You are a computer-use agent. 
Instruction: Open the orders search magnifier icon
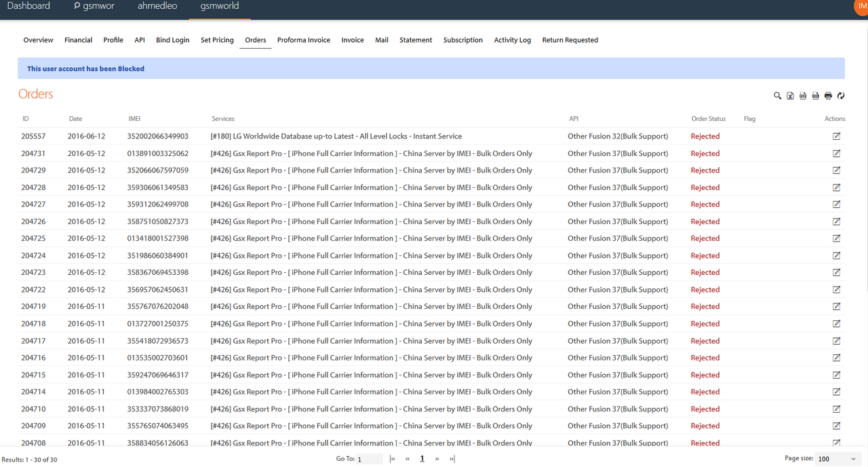point(778,96)
